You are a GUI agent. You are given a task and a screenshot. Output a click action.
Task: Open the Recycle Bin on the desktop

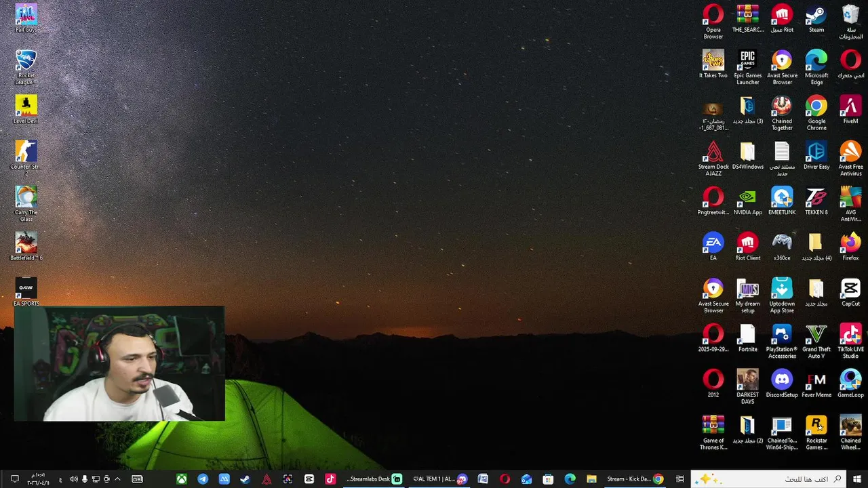tap(850, 22)
